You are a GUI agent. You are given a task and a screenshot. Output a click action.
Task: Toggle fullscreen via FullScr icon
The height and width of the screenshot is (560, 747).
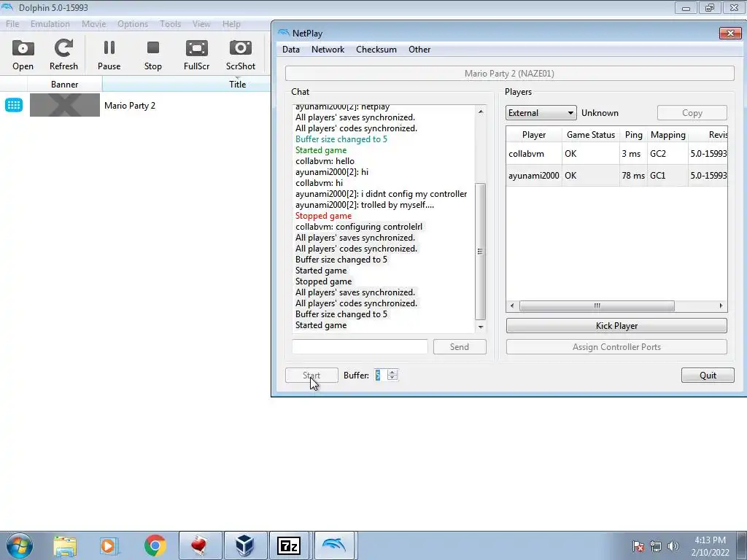point(197,55)
